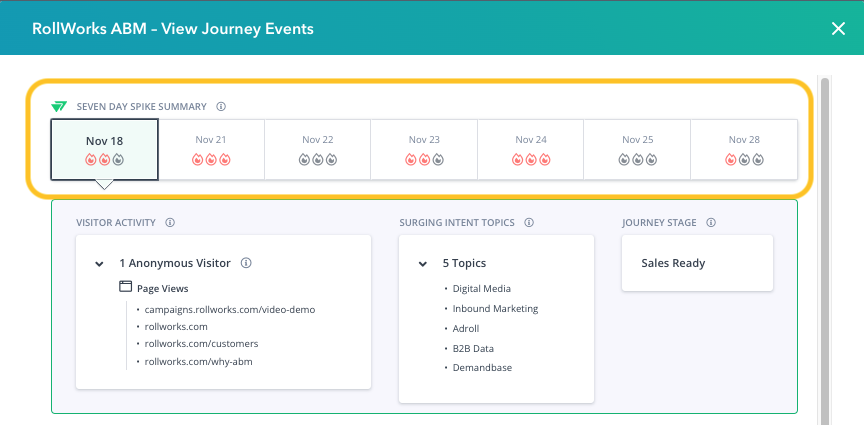The width and height of the screenshot is (864, 425).
Task: Click the info icon next to Visitor Activity
Action: tap(170, 223)
